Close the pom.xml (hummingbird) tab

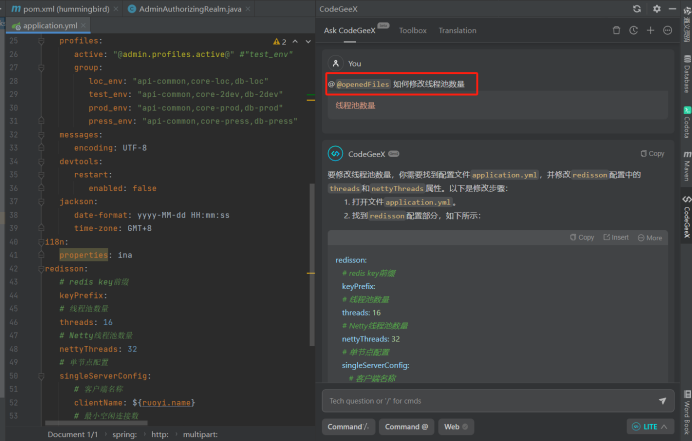pyautogui.click(x=116, y=9)
